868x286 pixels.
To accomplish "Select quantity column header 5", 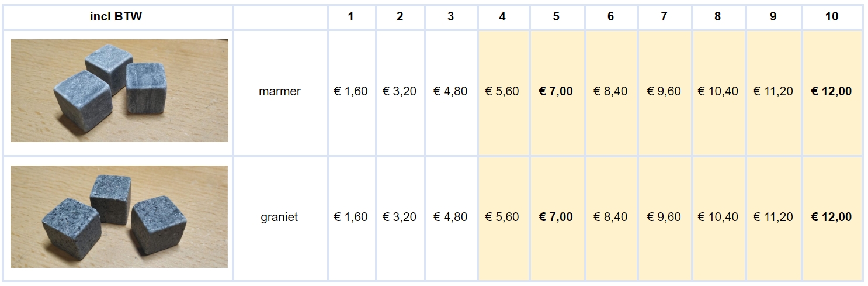I will pos(555,16).
